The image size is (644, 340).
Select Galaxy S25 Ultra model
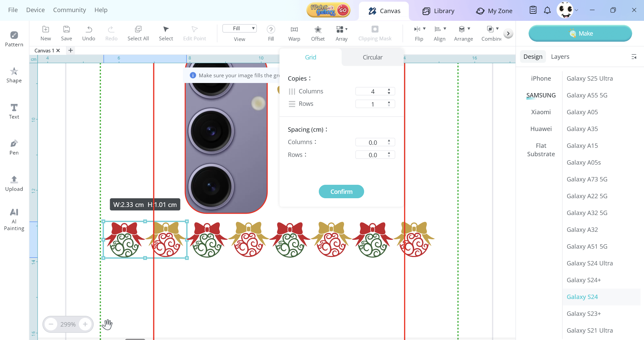tap(589, 78)
